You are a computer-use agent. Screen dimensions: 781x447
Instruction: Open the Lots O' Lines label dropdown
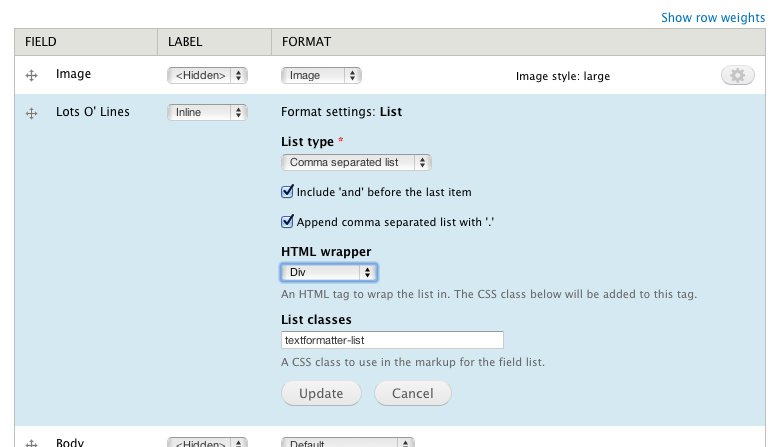pyautogui.click(x=207, y=113)
